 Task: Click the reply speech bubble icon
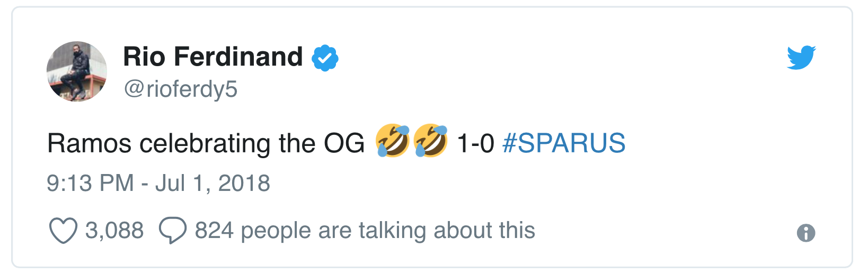(173, 231)
